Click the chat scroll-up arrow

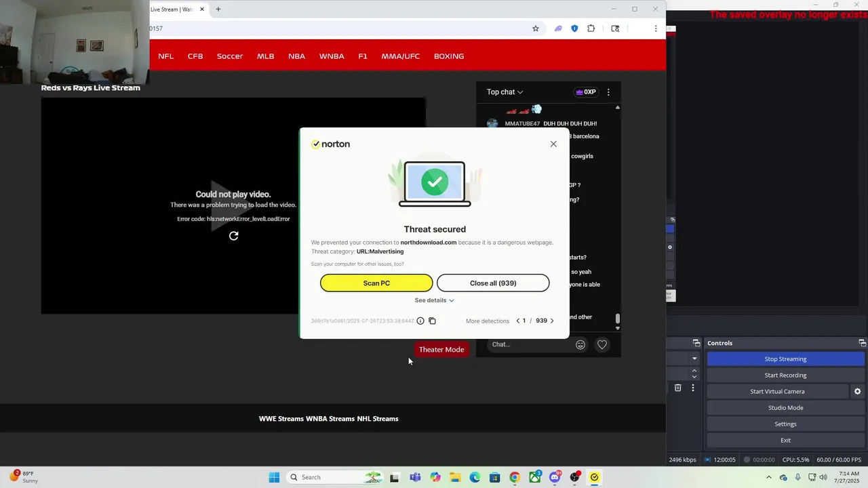coord(617,107)
